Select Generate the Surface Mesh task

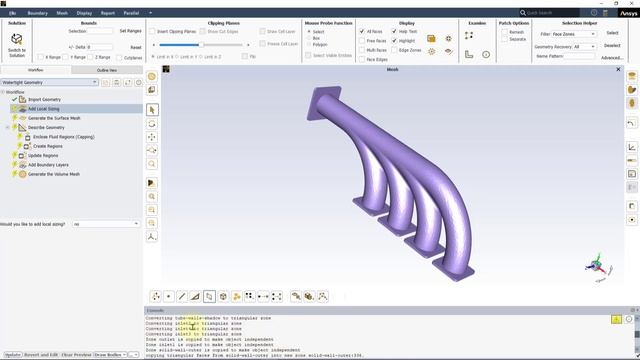(x=54, y=118)
